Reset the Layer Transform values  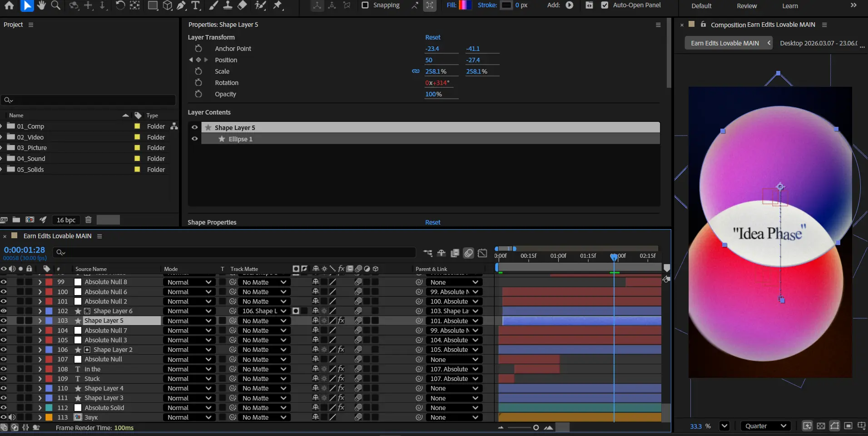tap(432, 37)
